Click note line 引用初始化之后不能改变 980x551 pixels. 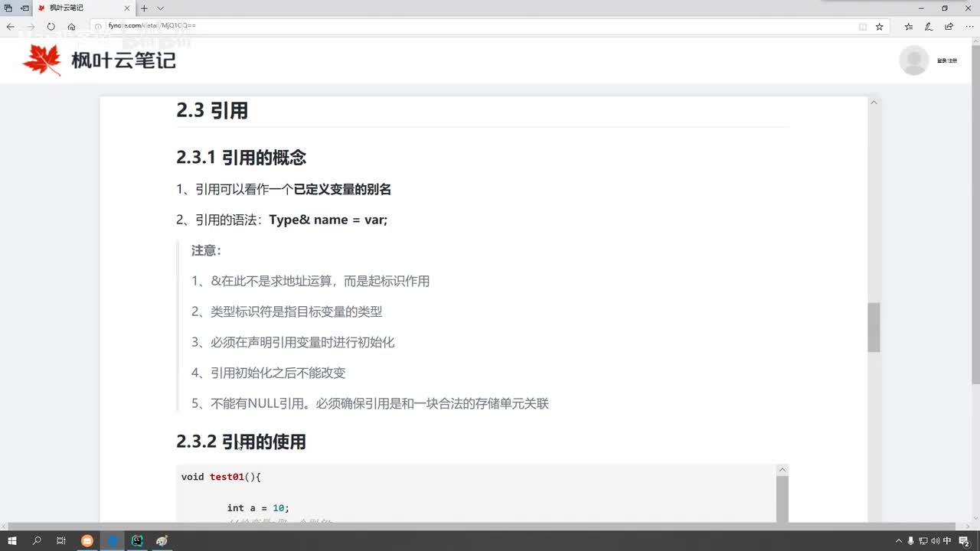coord(269,373)
